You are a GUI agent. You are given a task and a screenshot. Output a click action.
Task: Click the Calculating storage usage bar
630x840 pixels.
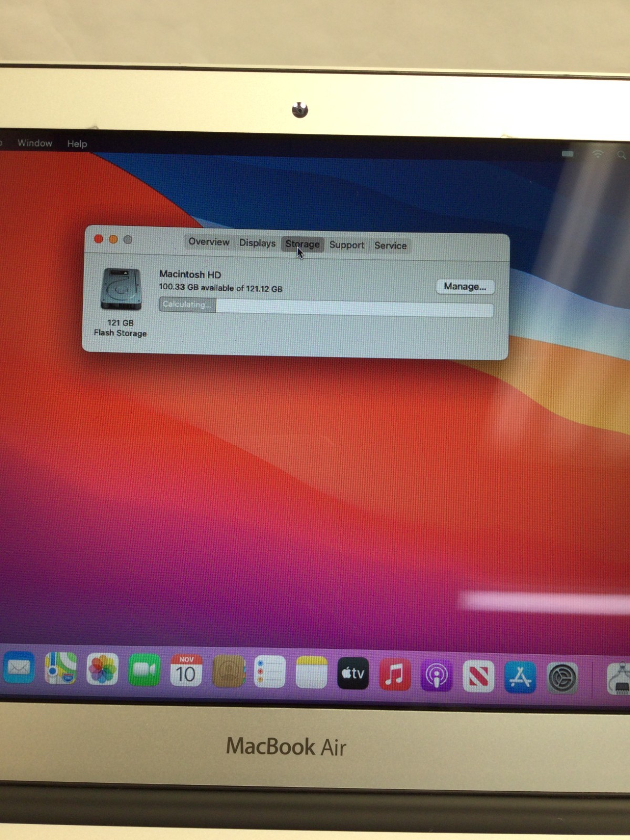click(x=326, y=307)
